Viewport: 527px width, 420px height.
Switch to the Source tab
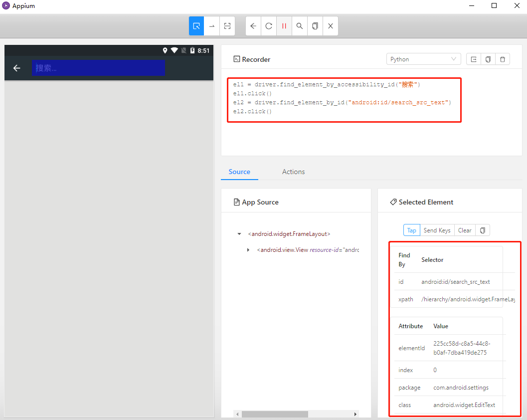(239, 172)
